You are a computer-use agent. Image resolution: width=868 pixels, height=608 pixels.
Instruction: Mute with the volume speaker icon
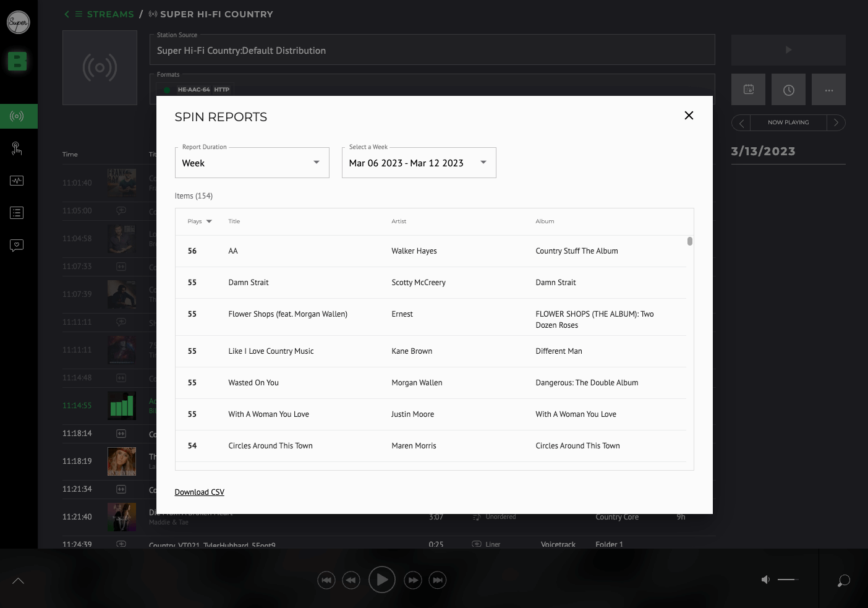765,580
